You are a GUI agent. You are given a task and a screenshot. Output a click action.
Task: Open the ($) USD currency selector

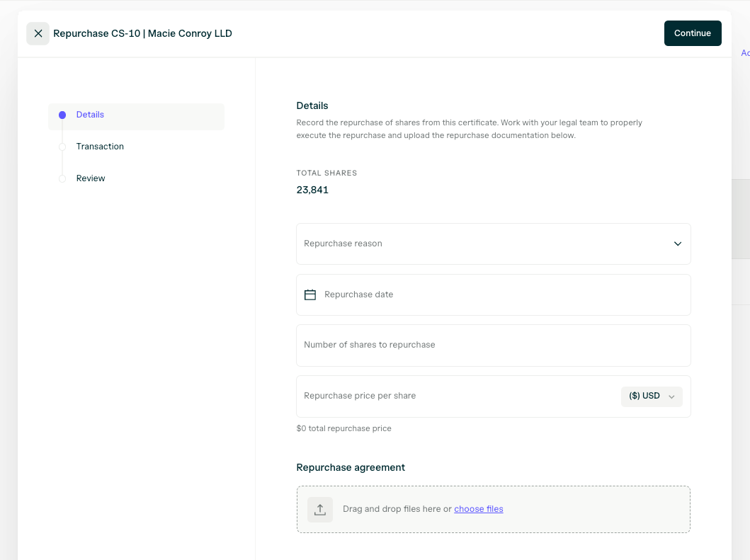click(x=652, y=396)
